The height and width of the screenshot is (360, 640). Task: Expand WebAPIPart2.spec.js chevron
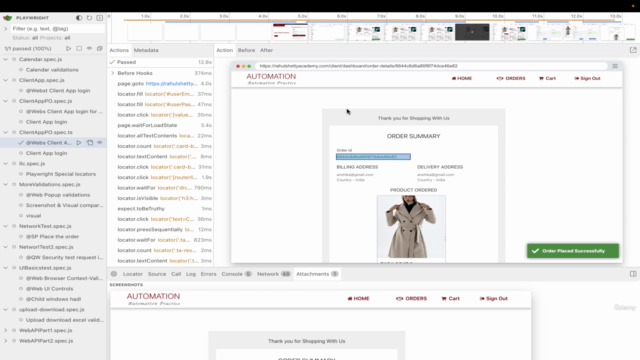(x=6, y=341)
